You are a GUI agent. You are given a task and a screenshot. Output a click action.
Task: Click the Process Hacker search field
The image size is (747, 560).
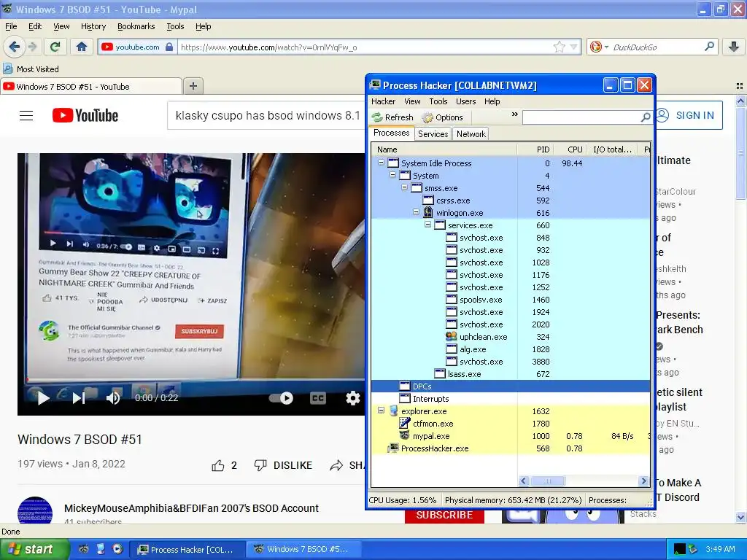(x=581, y=117)
